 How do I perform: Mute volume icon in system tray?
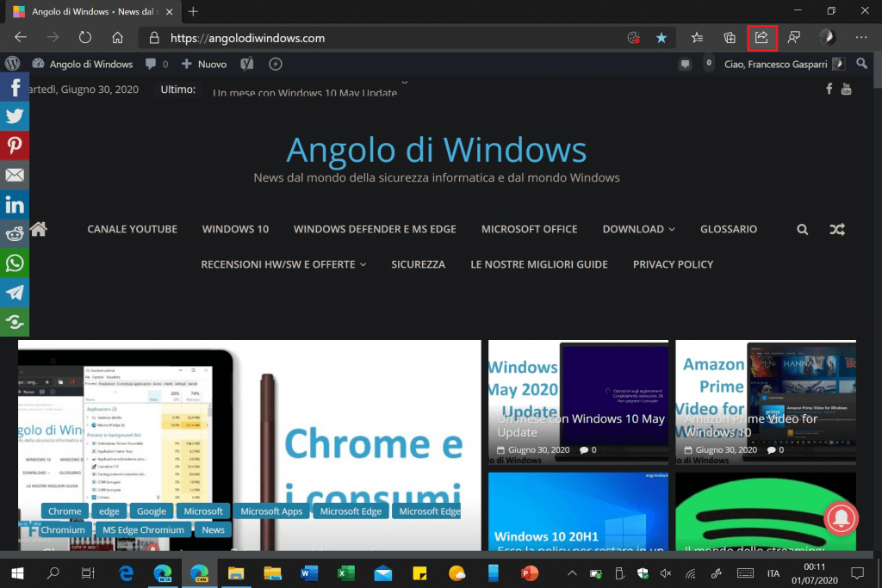click(x=665, y=573)
